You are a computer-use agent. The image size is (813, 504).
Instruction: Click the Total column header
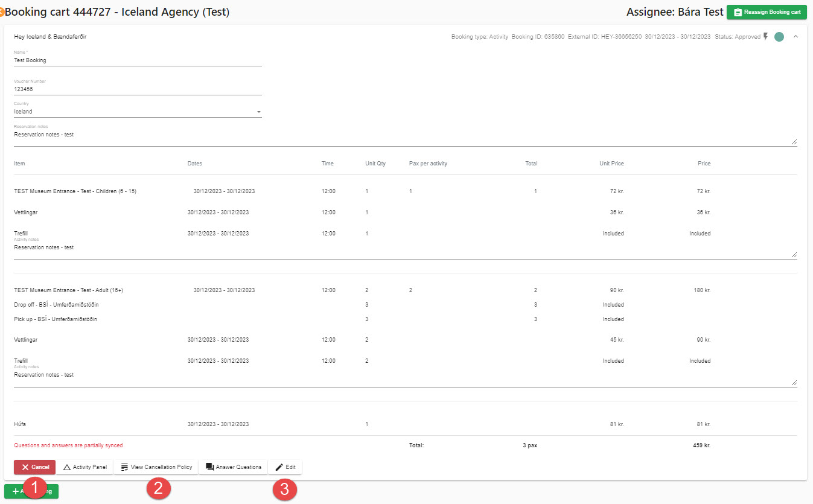531,164
